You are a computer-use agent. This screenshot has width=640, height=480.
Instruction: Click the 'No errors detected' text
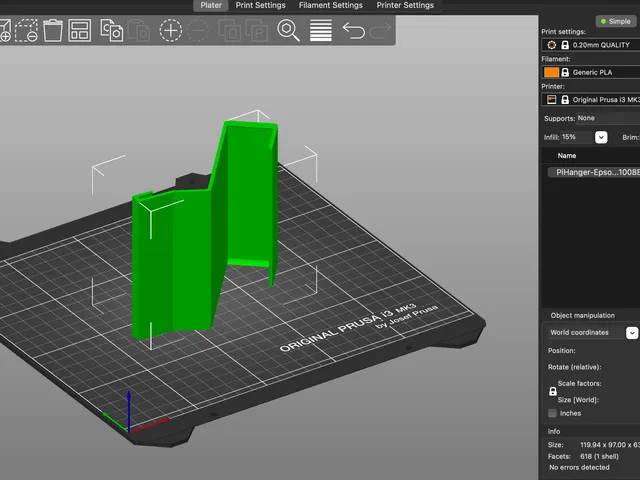point(579,467)
